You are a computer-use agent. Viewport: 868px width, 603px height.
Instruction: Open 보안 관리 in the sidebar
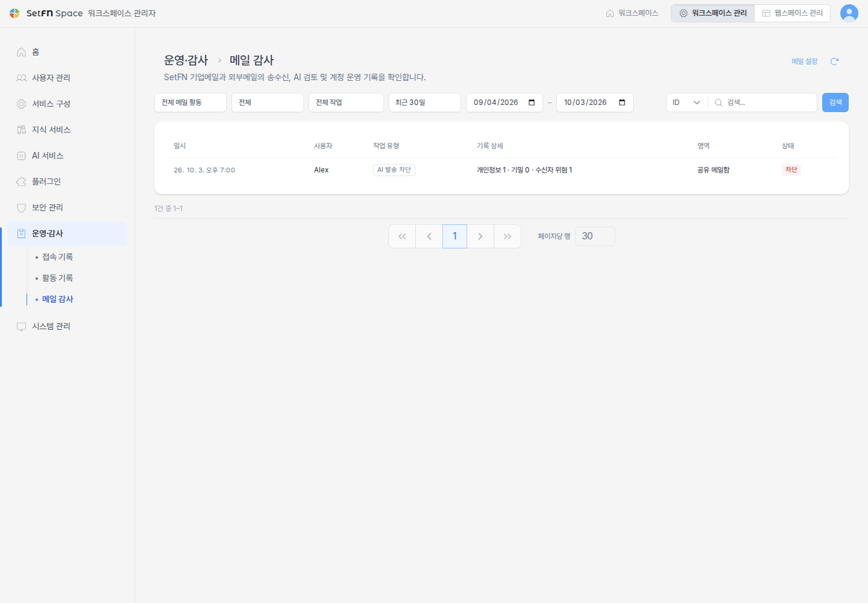click(x=67, y=207)
